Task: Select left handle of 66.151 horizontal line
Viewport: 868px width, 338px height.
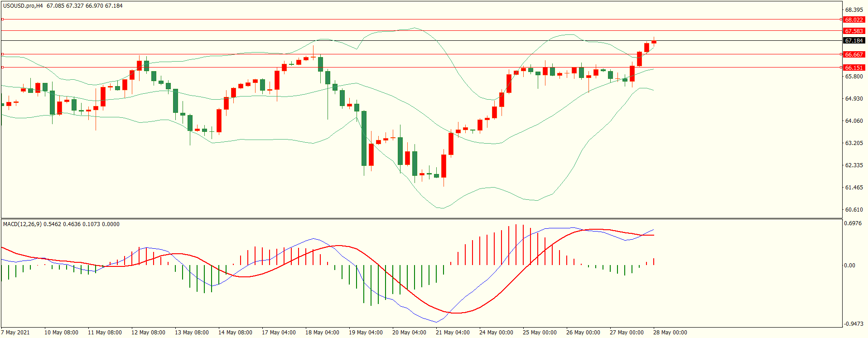Action: point(3,68)
